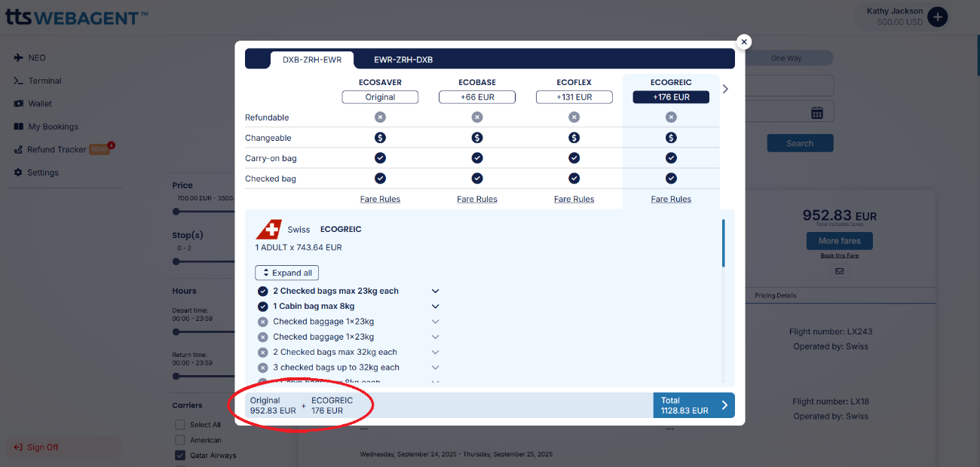980x467 pixels.
Task: Click the tts WEBAGENT logo
Action: [x=76, y=17]
